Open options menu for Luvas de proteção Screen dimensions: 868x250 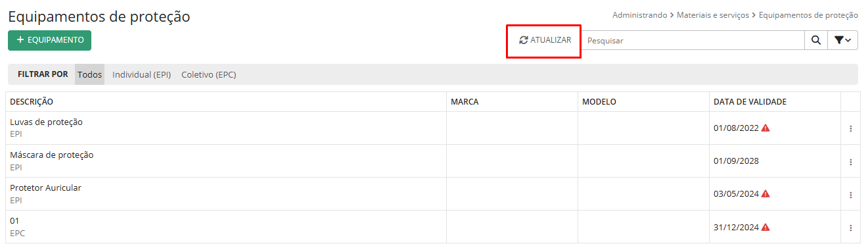point(850,128)
